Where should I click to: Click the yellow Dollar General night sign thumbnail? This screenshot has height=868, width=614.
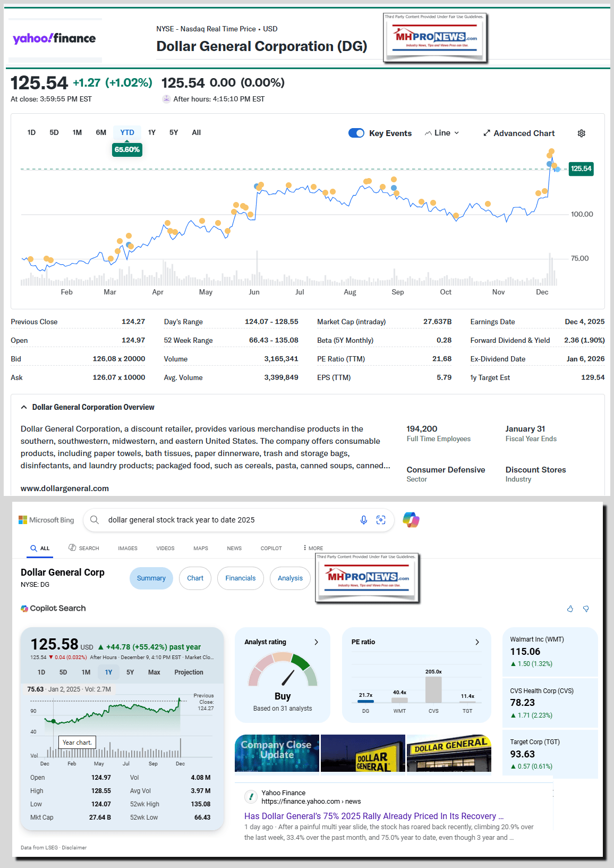pyautogui.click(x=363, y=753)
